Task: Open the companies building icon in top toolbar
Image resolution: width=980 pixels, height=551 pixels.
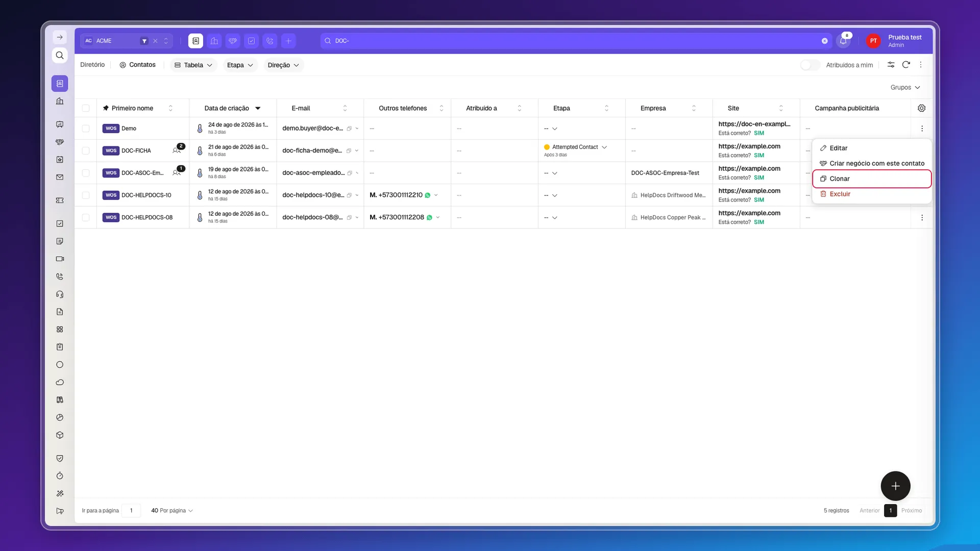Action: click(x=214, y=41)
